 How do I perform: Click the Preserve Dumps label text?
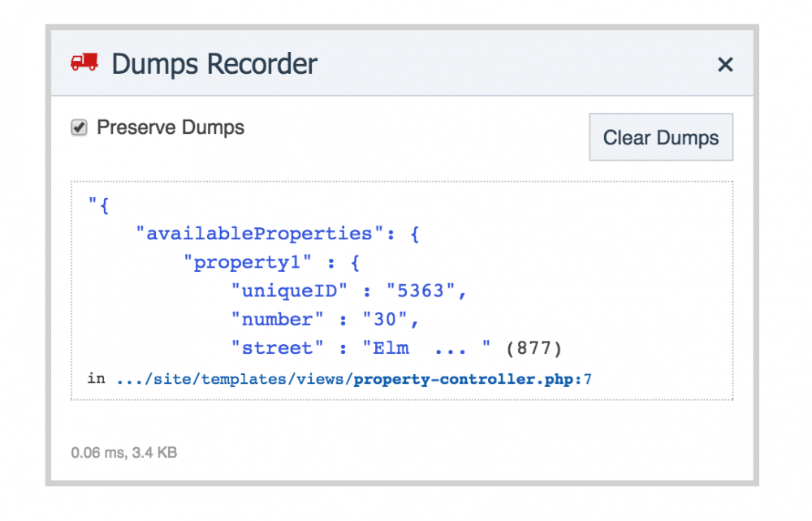pyautogui.click(x=170, y=127)
